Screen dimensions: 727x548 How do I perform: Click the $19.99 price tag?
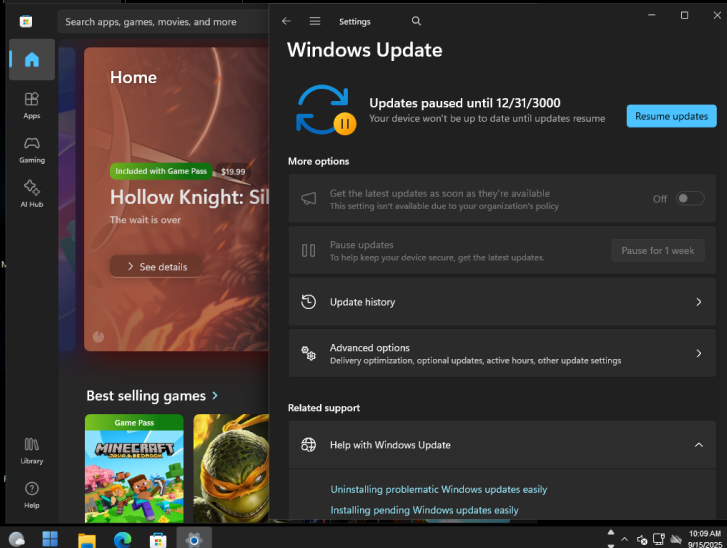[233, 172]
